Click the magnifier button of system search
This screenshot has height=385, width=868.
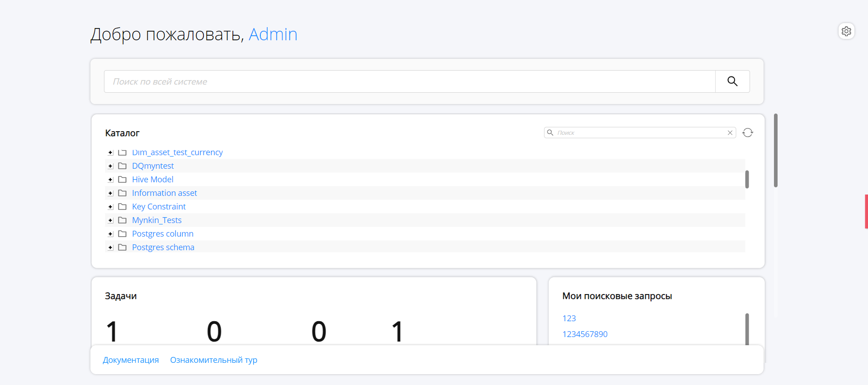[x=732, y=81]
